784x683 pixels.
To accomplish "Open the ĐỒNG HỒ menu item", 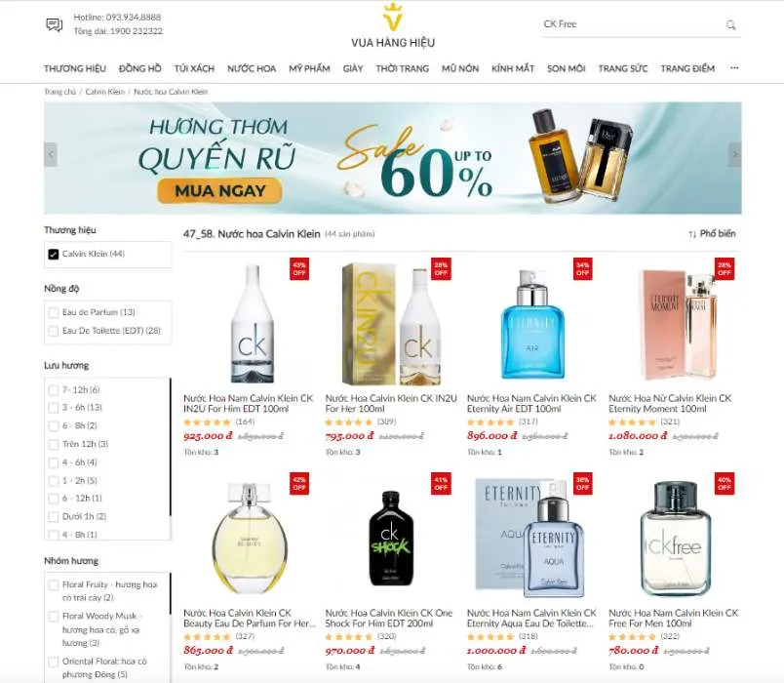I will click(140, 68).
